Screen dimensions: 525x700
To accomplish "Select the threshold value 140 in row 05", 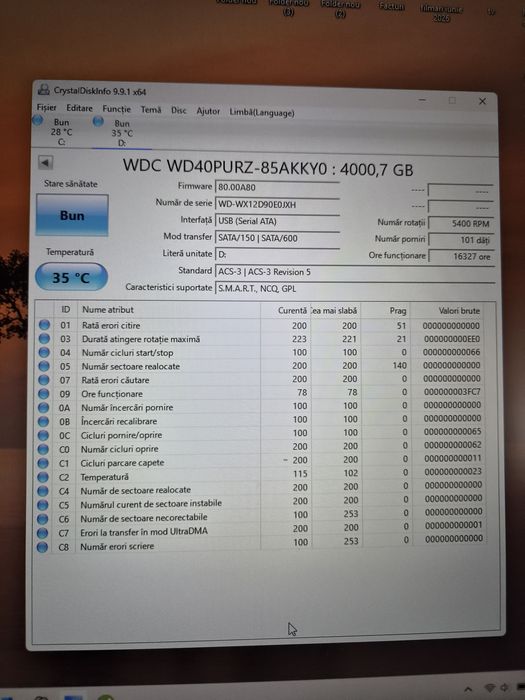I will 400,365.
